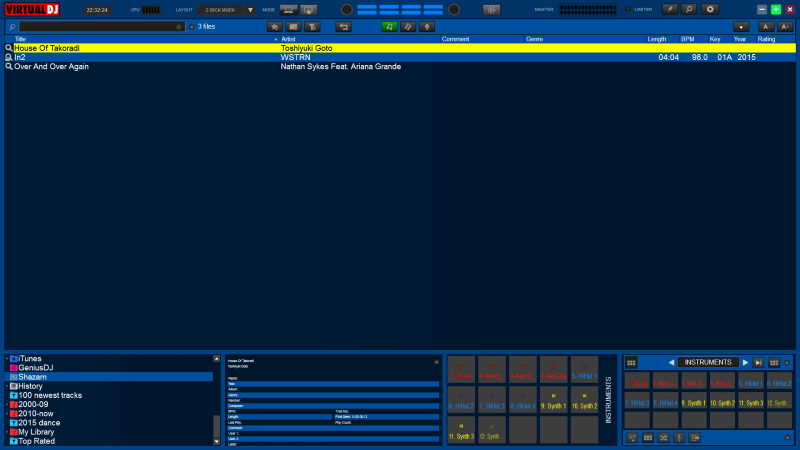
Task: Click the green music note icon
Action: (x=389, y=27)
